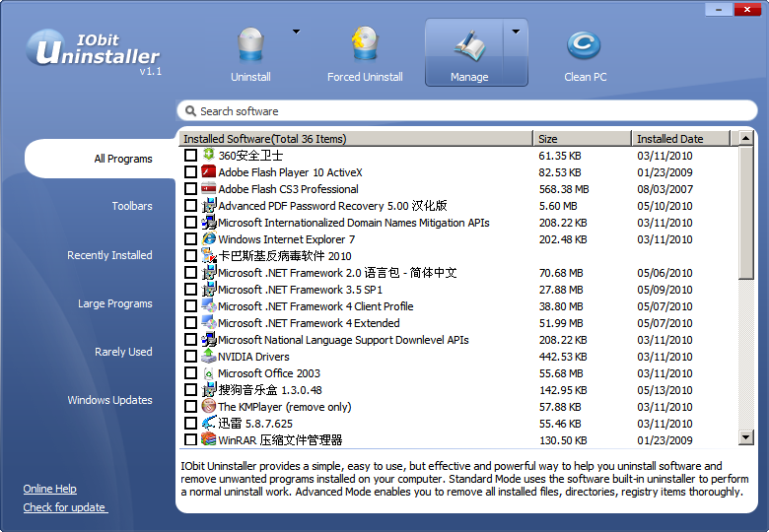This screenshot has height=532, width=769.
Task: Select the Manage toolbar icon
Action: (x=467, y=45)
